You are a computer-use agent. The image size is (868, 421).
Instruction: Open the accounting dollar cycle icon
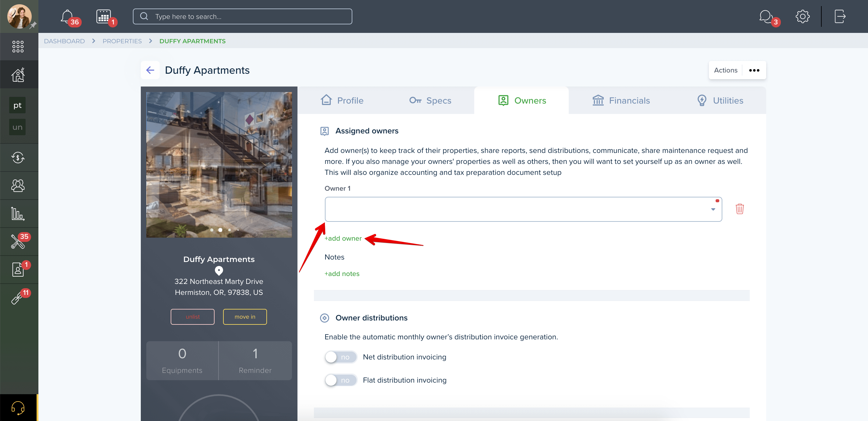click(18, 157)
